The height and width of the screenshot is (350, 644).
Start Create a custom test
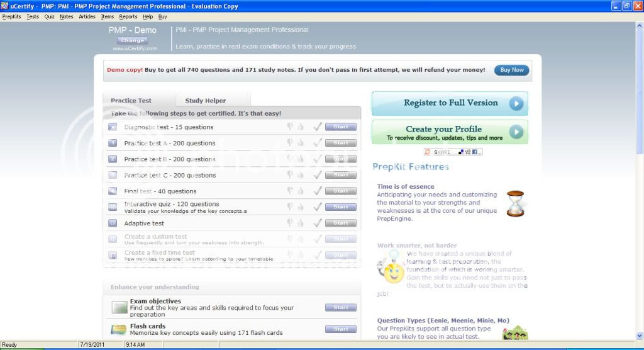pyautogui.click(x=340, y=239)
